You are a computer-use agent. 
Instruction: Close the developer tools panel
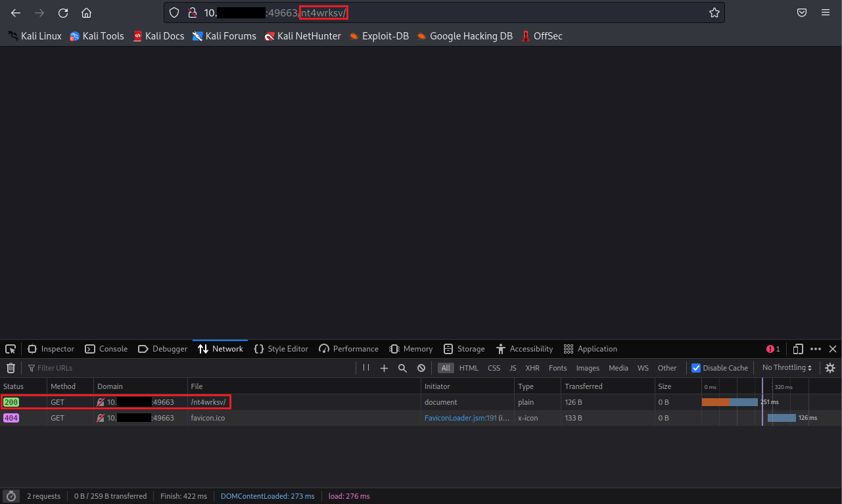(833, 349)
